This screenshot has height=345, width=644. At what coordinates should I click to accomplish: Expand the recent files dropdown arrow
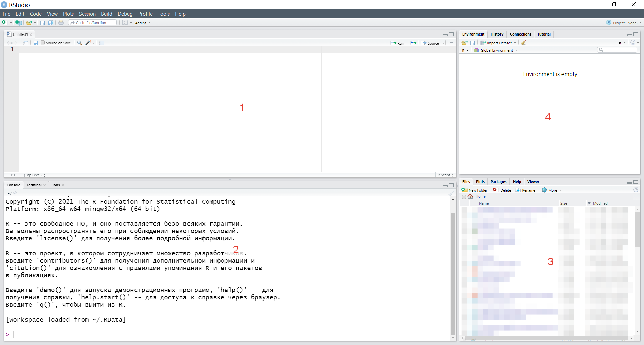pyautogui.click(x=35, y=23)
